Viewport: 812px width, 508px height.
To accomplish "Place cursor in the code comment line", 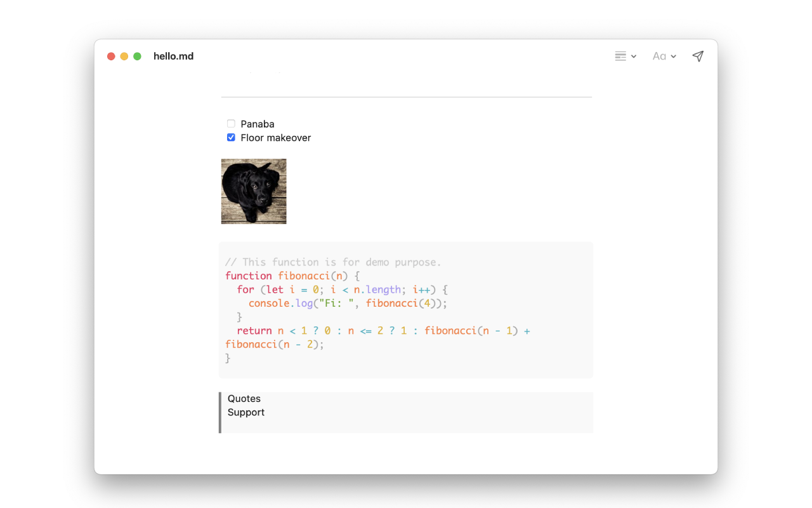I will coord(333,262).
